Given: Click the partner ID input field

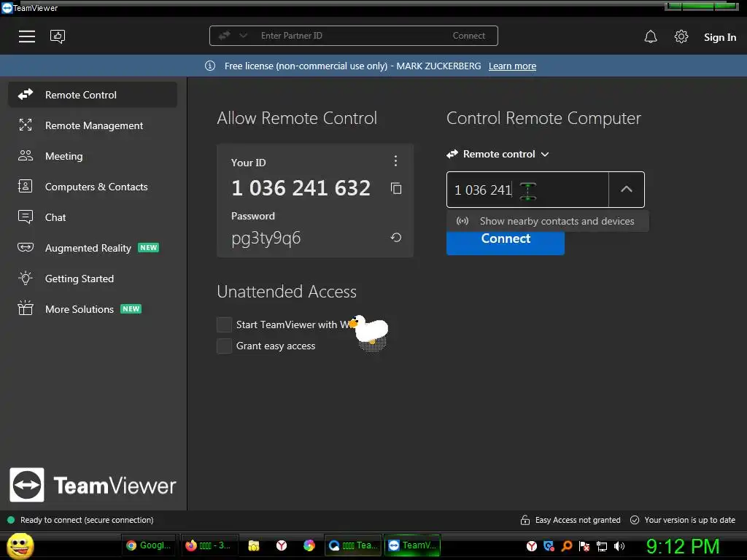Looking at the screenshot, I should [527, 190].
